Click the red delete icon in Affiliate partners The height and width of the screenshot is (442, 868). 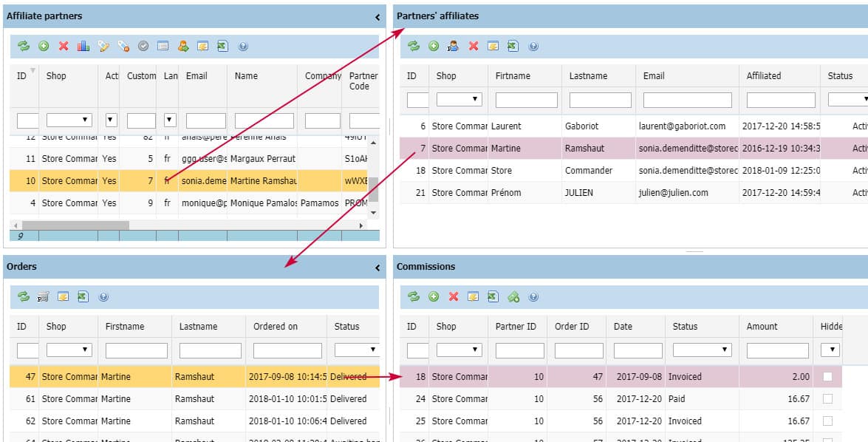(x=64, y=46)
